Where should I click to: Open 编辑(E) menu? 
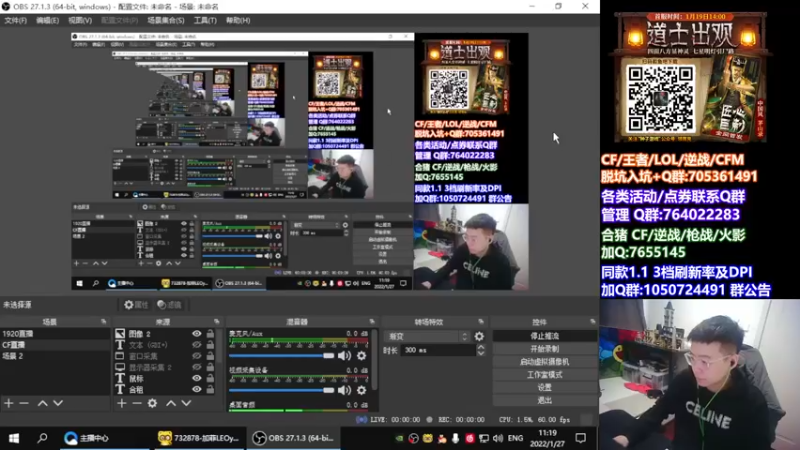click(47, 20)
